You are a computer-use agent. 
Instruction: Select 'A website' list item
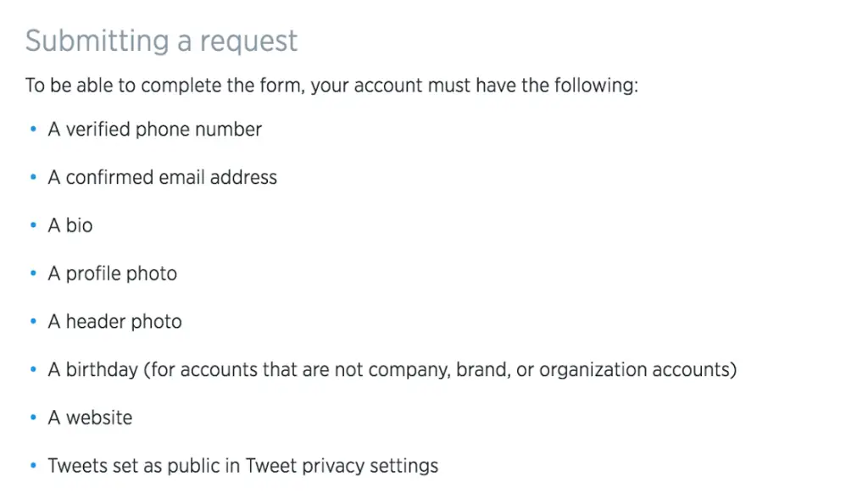[90, 418]
